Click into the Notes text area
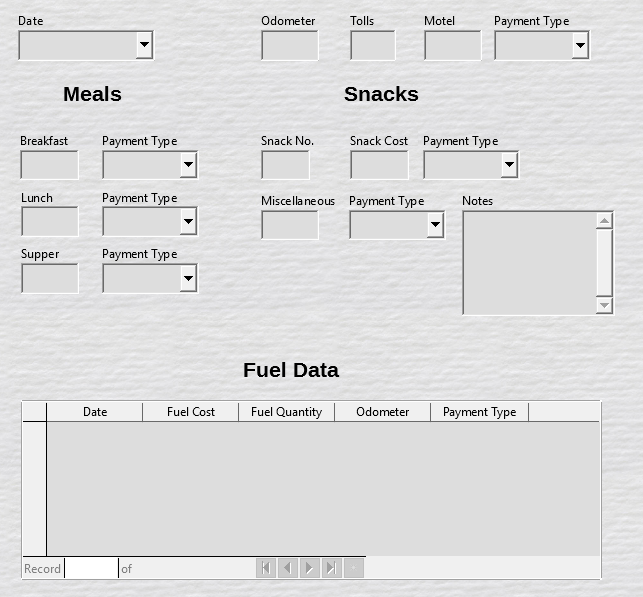Image resolution: width=643 pixels, height=597 pixels. [x=529, y=263]
